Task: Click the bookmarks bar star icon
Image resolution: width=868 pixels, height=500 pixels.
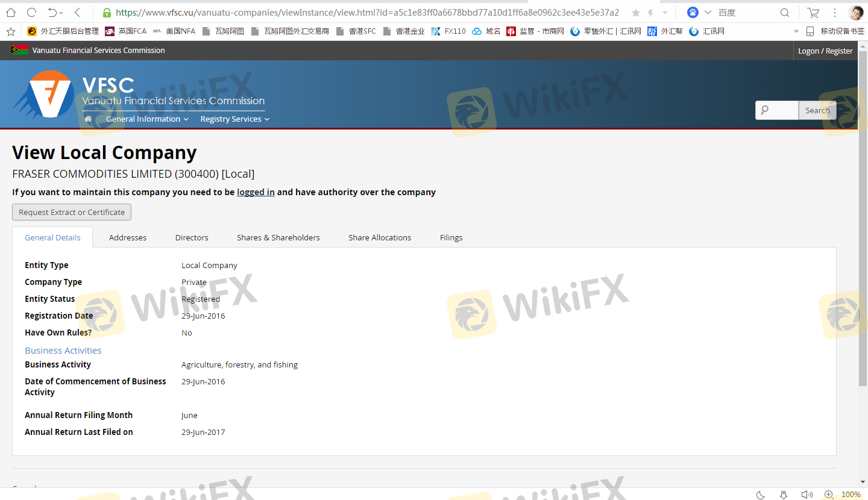Action: tap(11, 31)
